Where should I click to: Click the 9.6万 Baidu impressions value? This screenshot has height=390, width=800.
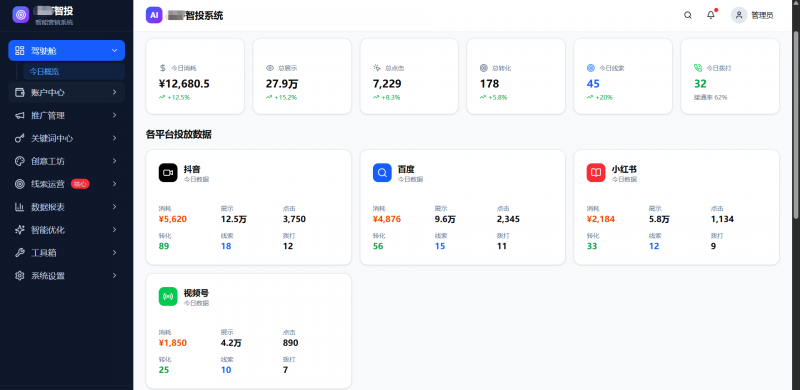445,220
